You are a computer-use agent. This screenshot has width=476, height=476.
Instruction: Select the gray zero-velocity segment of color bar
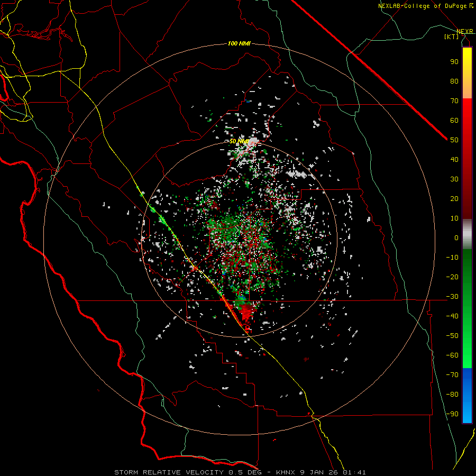point(467,234)
